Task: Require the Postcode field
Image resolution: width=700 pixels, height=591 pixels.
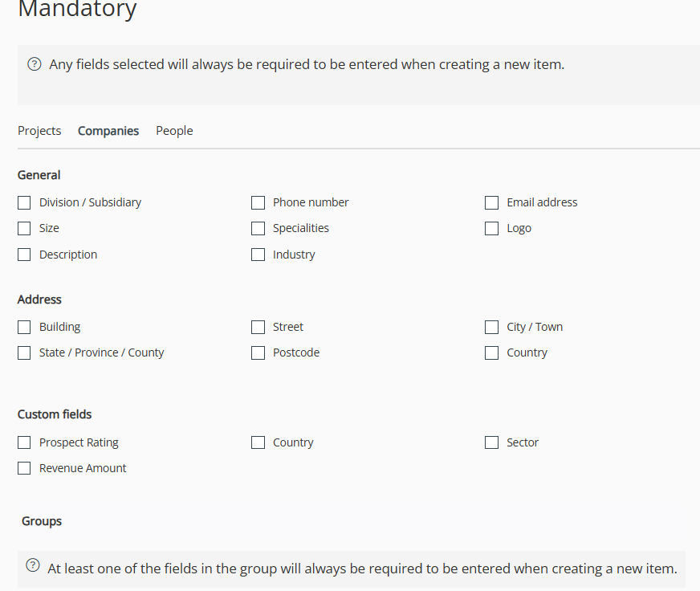Action: click(x=258, y=353)
